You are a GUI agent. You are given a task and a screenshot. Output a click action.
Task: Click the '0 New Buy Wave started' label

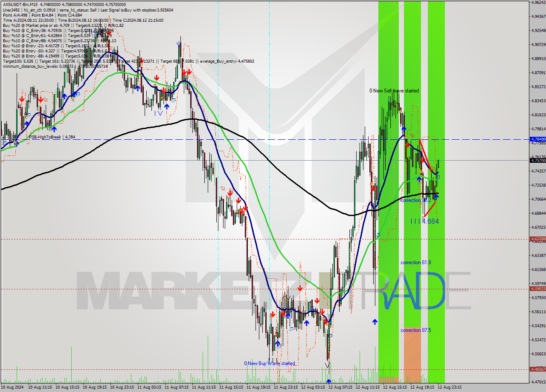(270, 363)
